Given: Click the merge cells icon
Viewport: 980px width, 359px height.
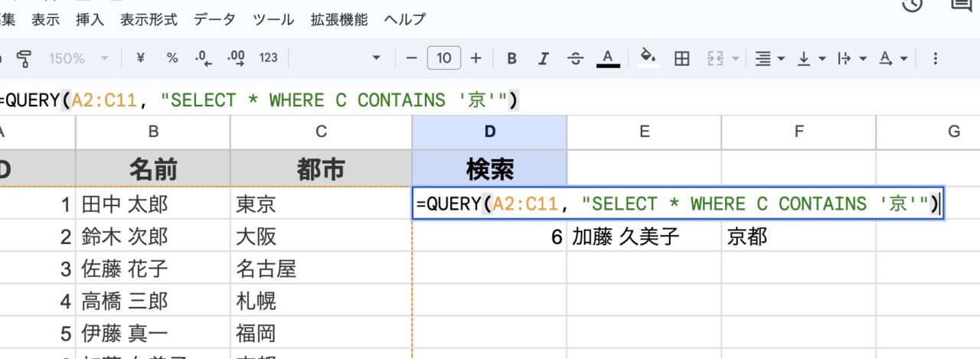Looking at the screenshot, I should (715, 58).
